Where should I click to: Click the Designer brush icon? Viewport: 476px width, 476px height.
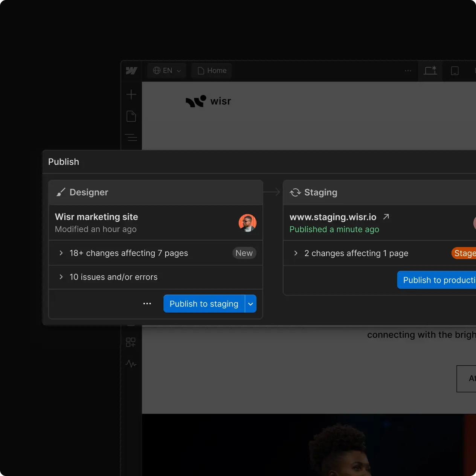point(61,192)
